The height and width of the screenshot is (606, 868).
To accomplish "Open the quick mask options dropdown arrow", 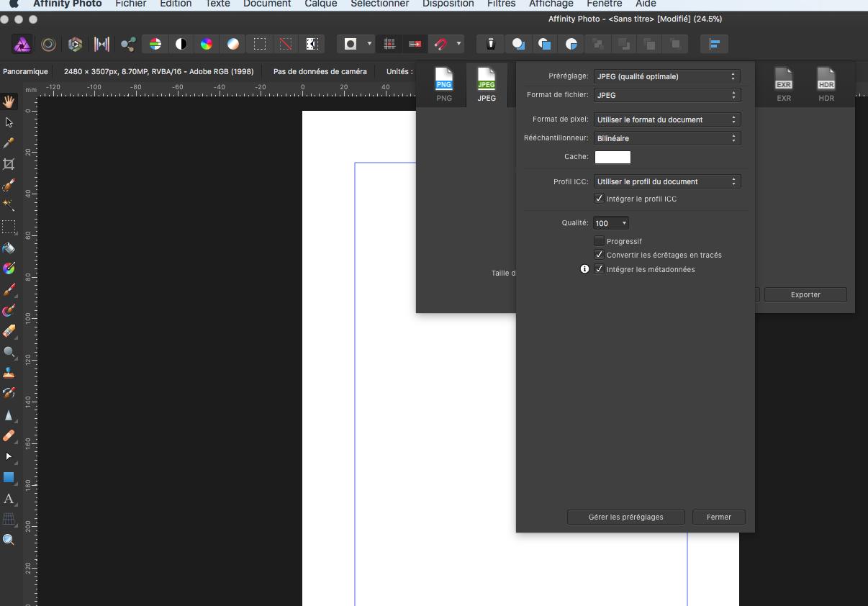I will click(369, 44).
